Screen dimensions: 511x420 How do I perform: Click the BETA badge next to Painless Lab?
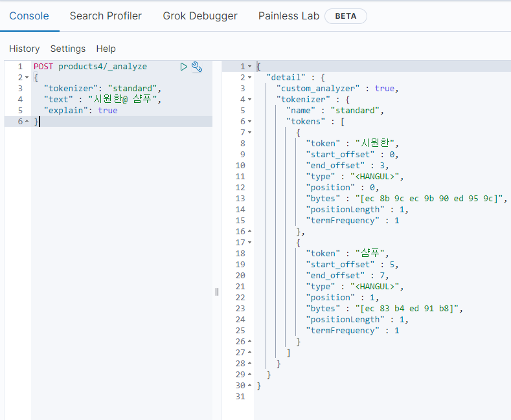tap(345, 16)
